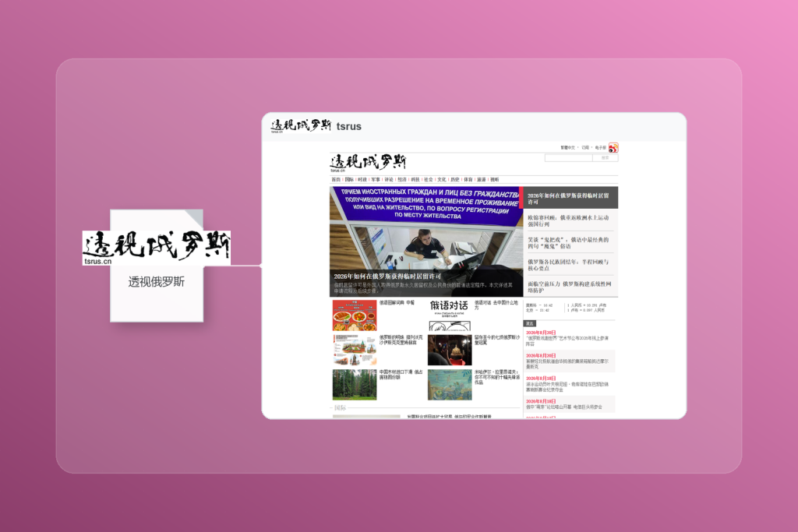Open the 面临空前压力 sidebar story
This screenshot has height=532, width=798.
coord(569,287)
